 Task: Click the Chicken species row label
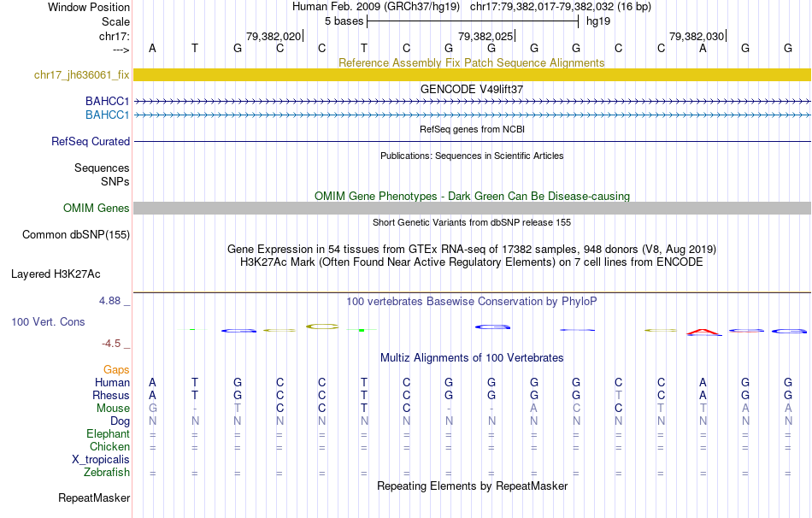click(109, 446)
